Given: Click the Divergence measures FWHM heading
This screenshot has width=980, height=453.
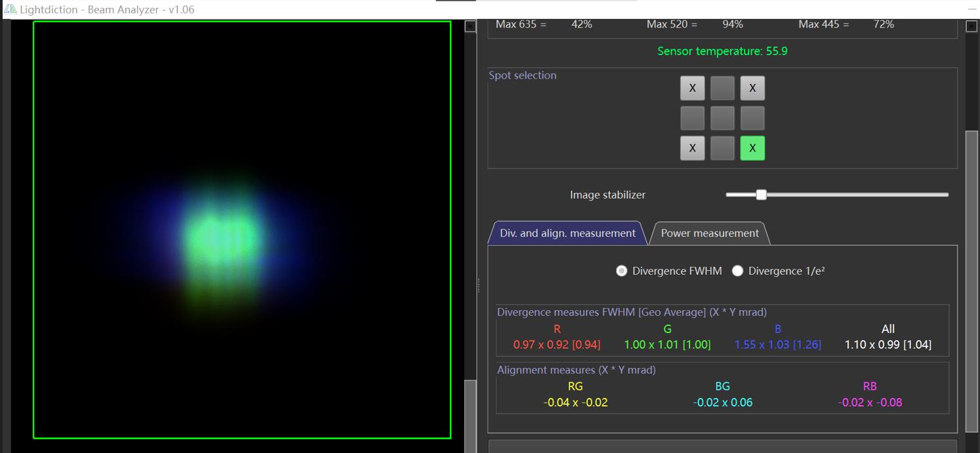Looking at the screenshot, I should [632, 312].
